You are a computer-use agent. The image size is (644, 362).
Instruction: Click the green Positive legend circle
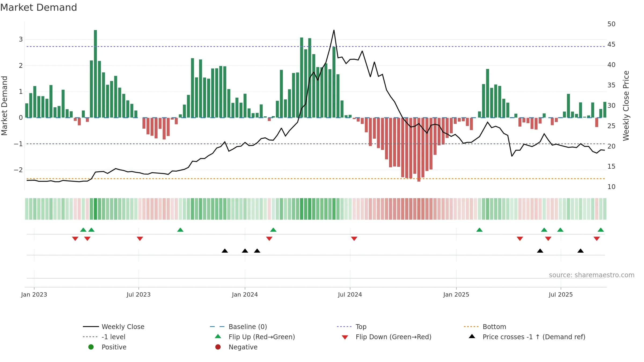tap(91, 347)
